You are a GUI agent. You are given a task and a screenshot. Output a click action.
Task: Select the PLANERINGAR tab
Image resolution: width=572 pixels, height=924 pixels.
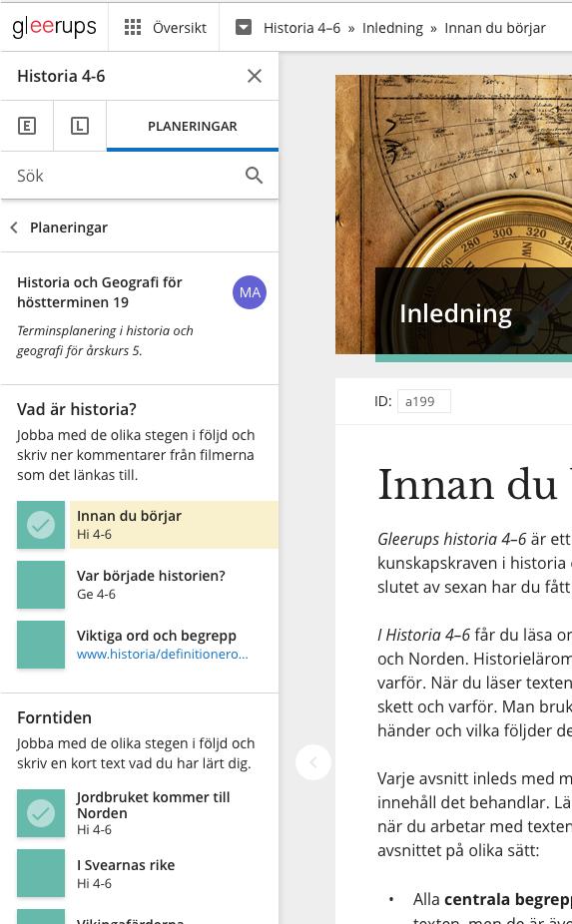point(193,126)
